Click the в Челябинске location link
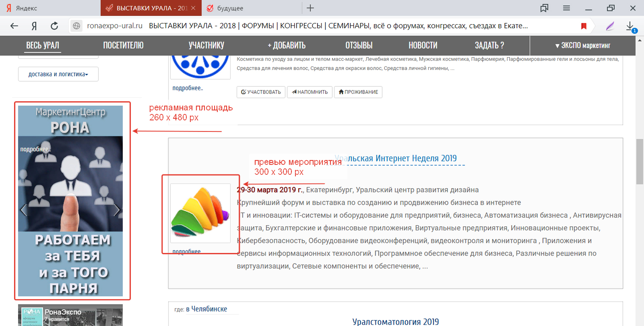 click(x=206, y=309)
